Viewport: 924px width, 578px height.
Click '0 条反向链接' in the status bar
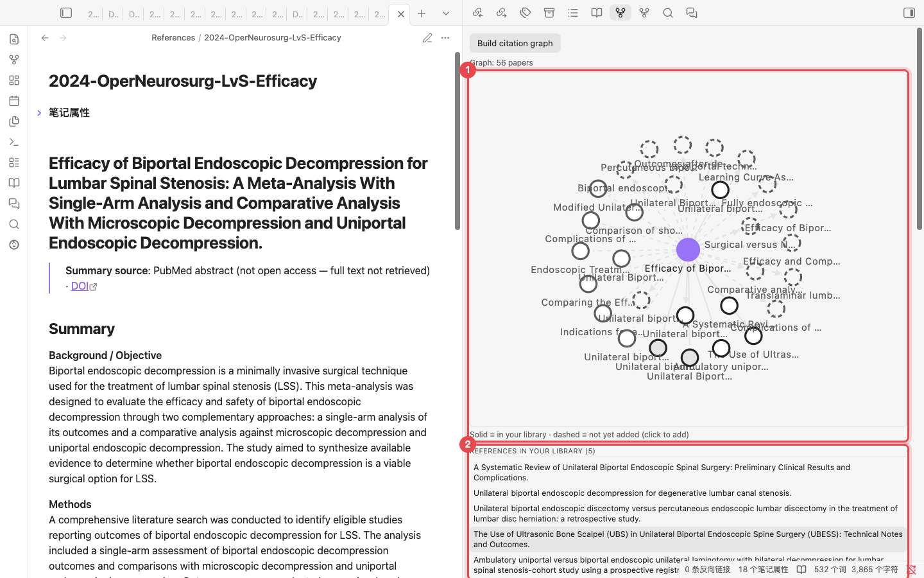point(707,570)
